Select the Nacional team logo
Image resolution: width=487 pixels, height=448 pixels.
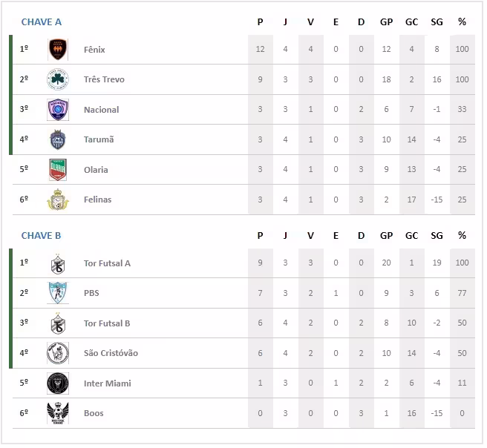click(58, 110)
